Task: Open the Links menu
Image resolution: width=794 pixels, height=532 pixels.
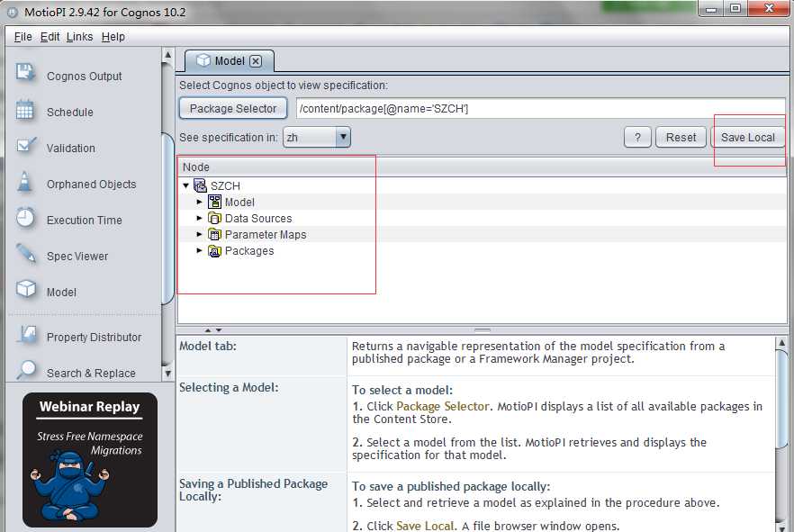Action: [79, 37]
